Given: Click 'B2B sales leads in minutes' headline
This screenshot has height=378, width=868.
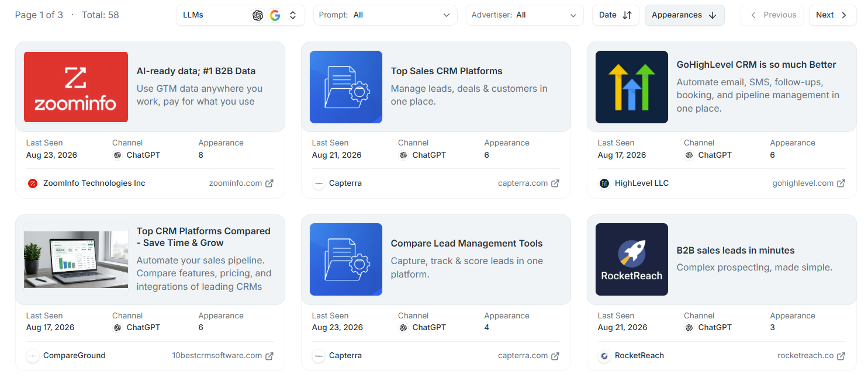Looking at the screenshot, I should (x=735, y=251).
